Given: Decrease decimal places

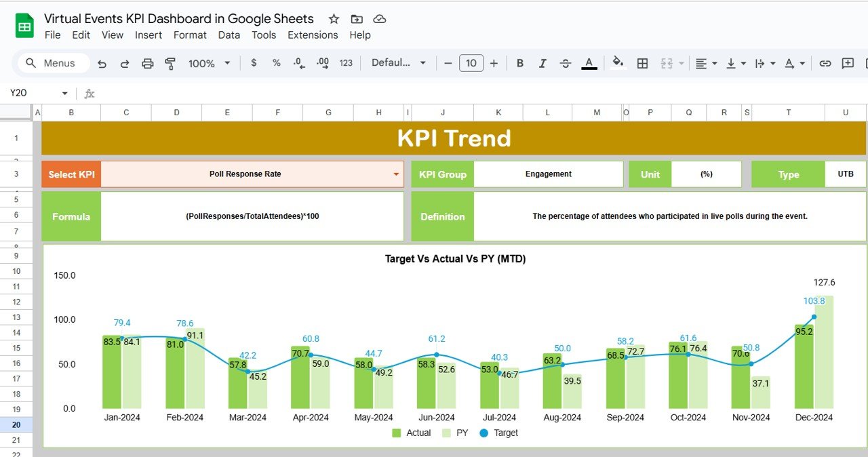Looking at the screenshot, I should [299, 62].
